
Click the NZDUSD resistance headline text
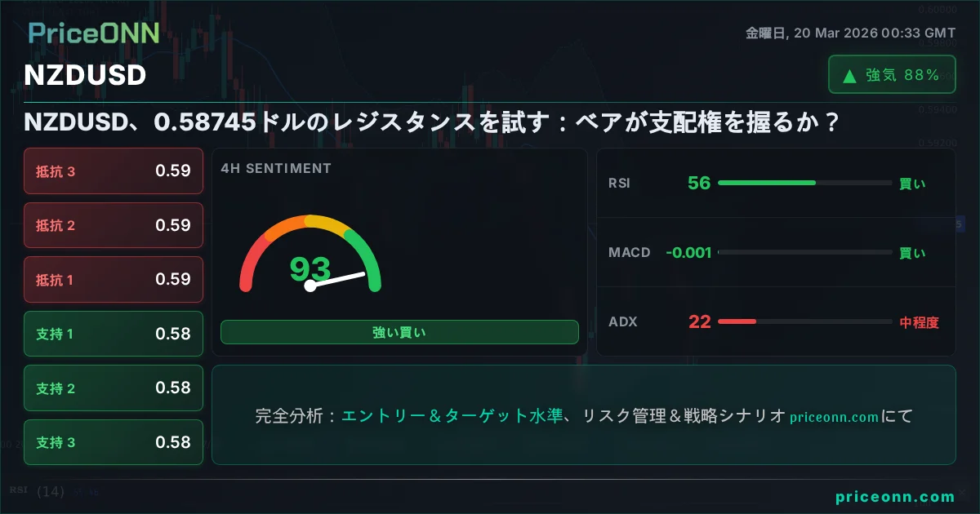tap(432, 122)
